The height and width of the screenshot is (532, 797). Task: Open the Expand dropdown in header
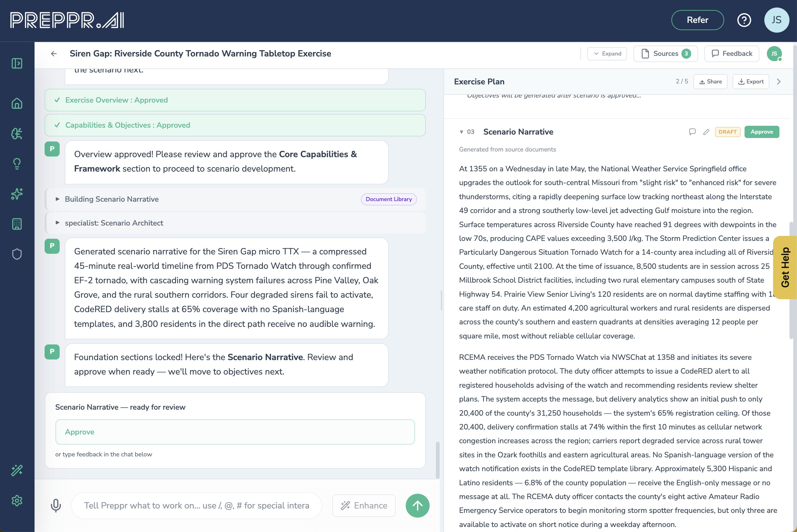(x=607, y=54)
